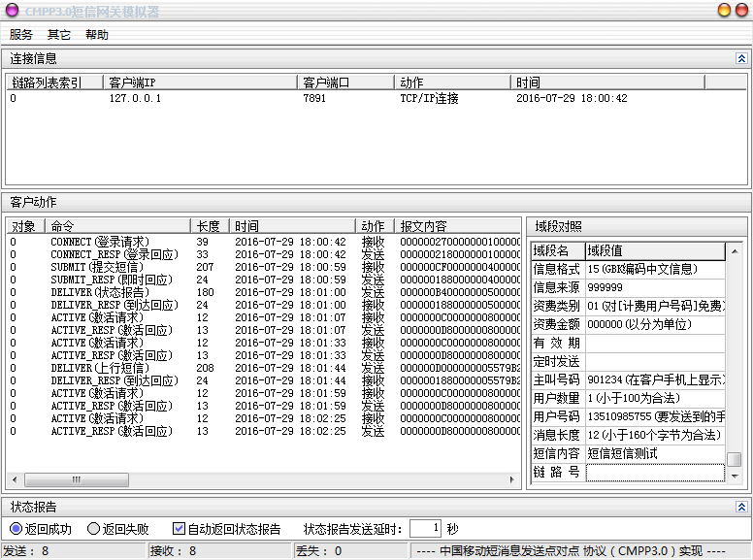Close the CMPP3.0 simulator window

[740, 11]
